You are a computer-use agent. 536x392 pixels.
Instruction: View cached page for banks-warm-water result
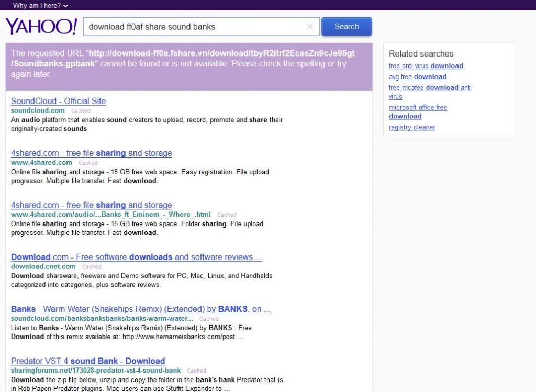[x=209, y=319]
